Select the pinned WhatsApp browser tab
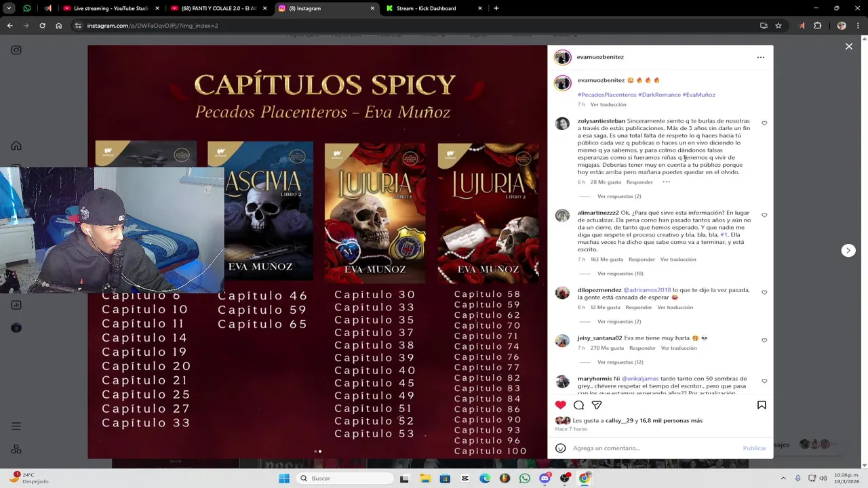 point(27,8)
